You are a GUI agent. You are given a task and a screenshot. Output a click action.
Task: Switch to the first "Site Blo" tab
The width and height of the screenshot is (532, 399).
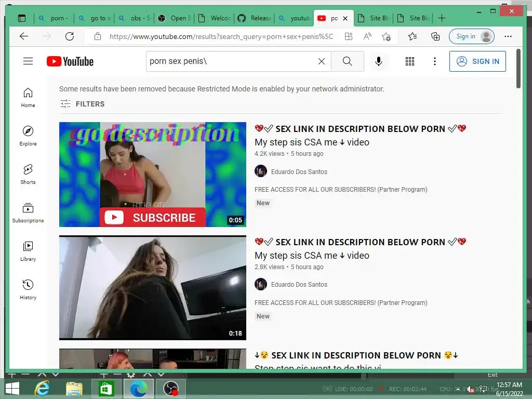click(374, 18)
